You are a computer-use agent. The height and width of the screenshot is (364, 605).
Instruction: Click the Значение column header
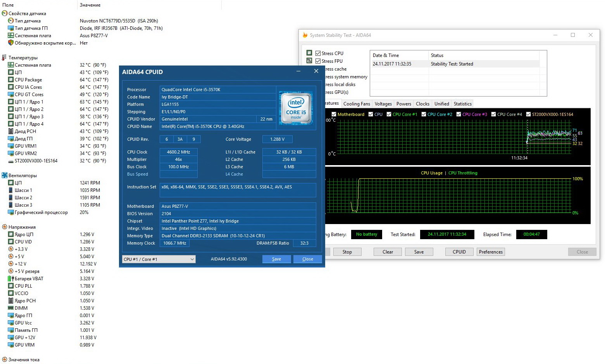[x=149, y=5]
